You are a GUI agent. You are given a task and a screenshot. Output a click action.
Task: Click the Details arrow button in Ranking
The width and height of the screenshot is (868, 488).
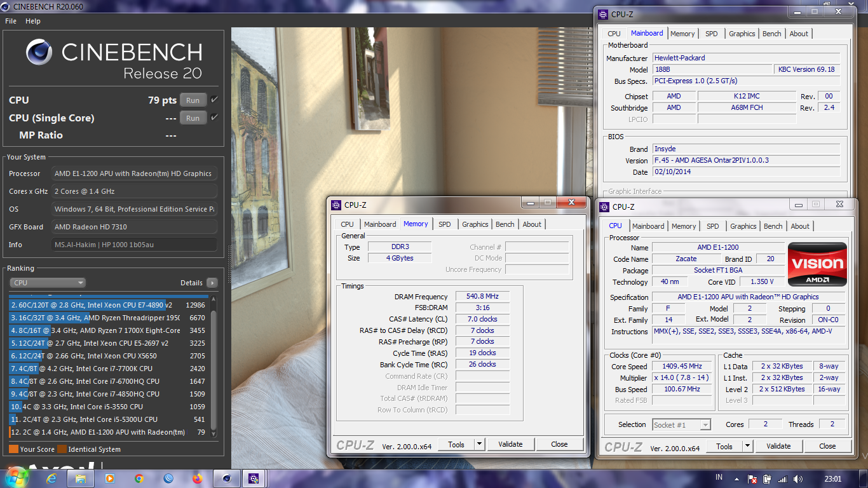212,283
